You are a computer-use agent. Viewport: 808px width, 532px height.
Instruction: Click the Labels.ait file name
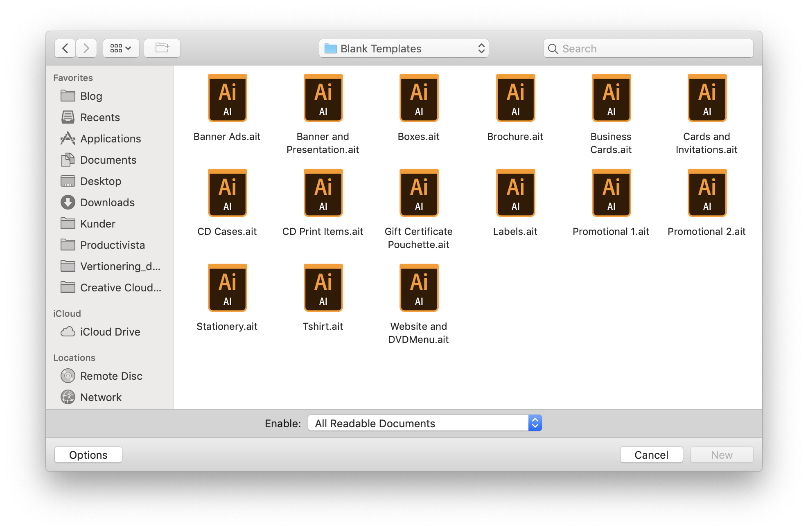(x=515, y=232)
